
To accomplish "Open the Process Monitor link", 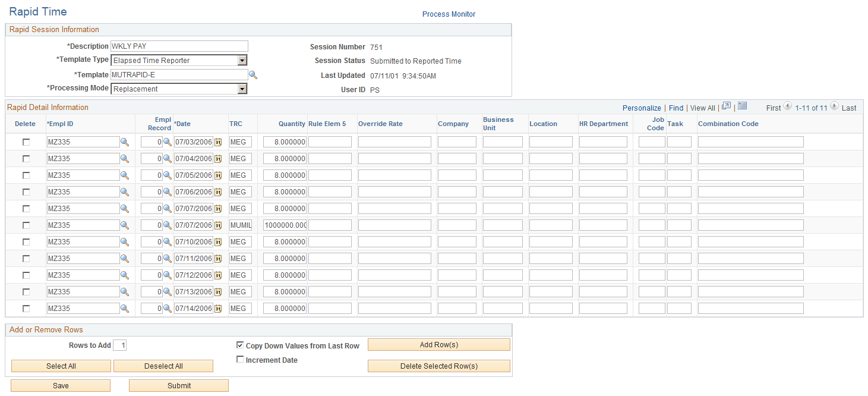I will (x=449, y=14).
